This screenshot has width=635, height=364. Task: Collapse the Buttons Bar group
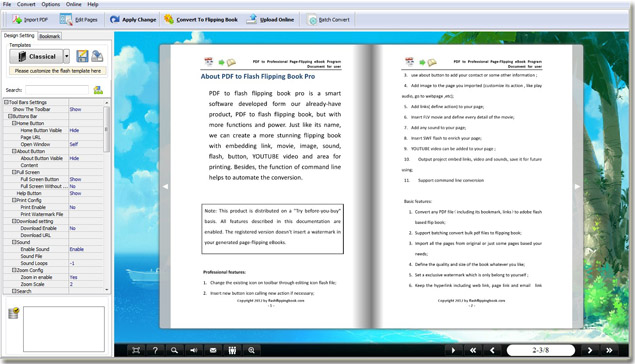[x=11, y=116]
